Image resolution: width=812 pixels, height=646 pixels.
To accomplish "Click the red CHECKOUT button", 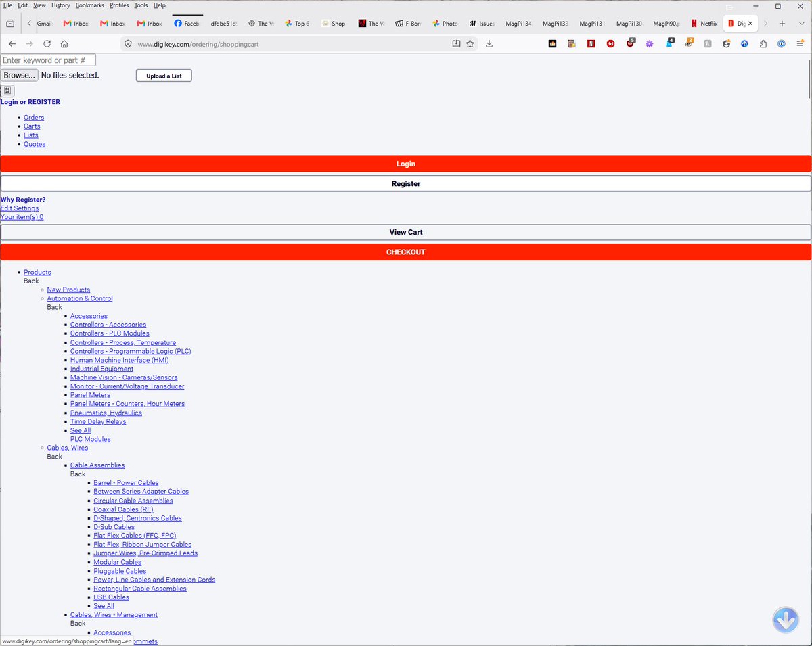I will [x=406, y=252].
